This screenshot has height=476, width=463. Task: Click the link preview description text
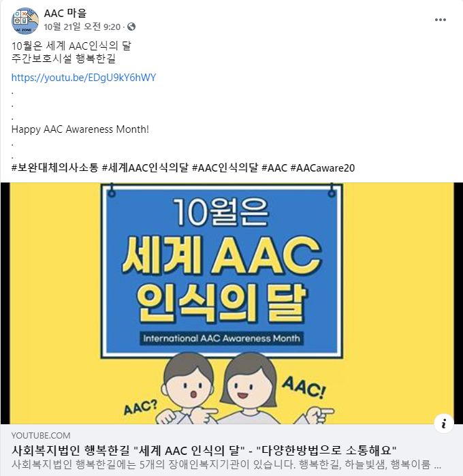point(226,464)
